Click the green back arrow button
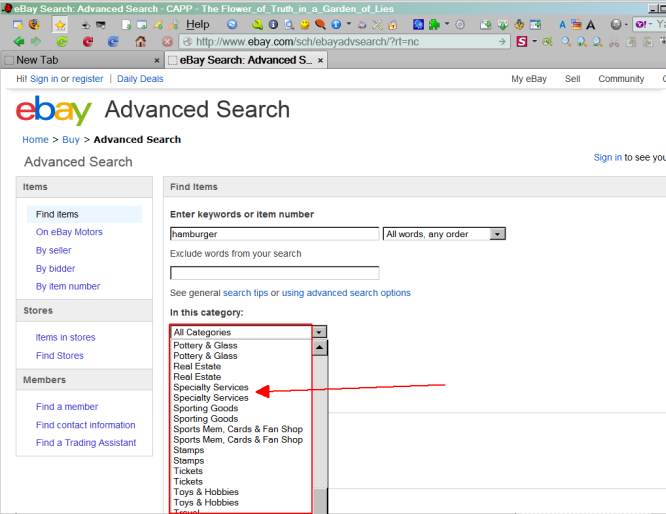This screenshot has width=666, height=514. click(18, 42)
